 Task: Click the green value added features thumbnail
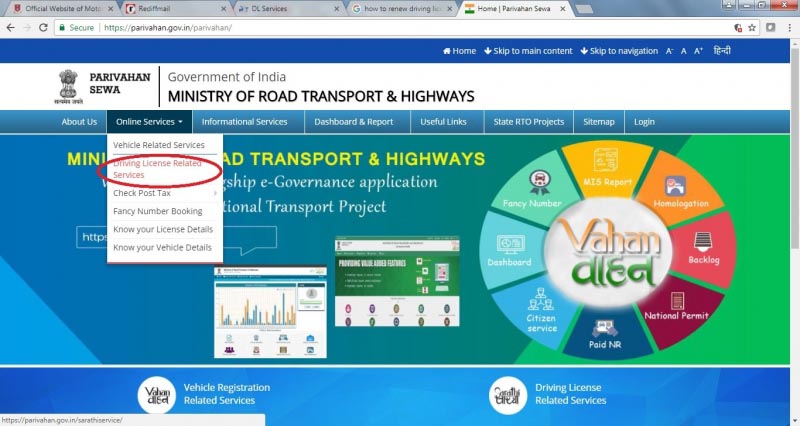pos(397,281)
